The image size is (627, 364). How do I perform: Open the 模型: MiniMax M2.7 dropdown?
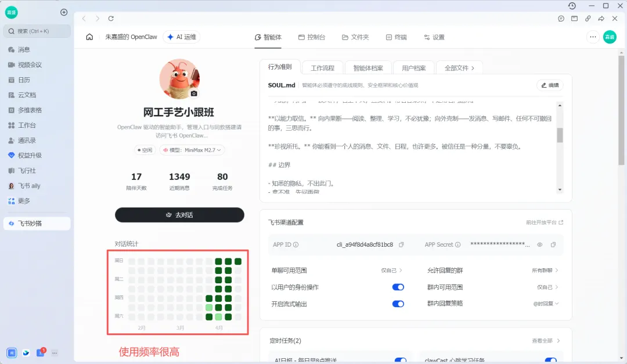[192, 150]
